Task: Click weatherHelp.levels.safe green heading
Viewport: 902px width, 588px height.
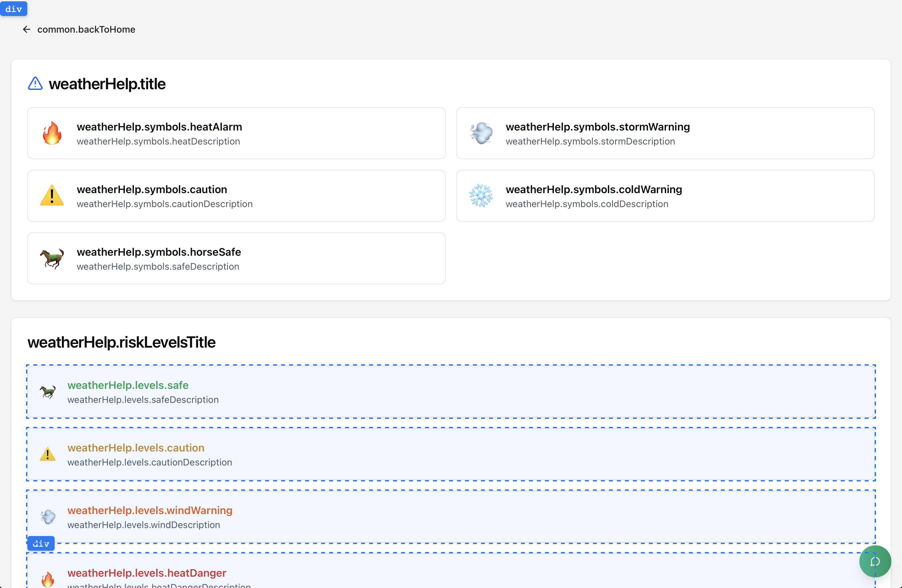Action: [128, 385]
